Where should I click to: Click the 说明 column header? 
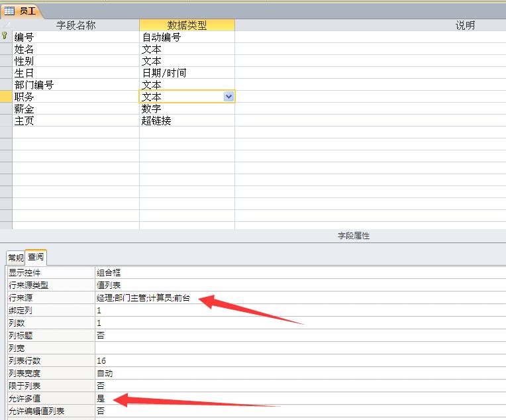click(x=465, y=25)
